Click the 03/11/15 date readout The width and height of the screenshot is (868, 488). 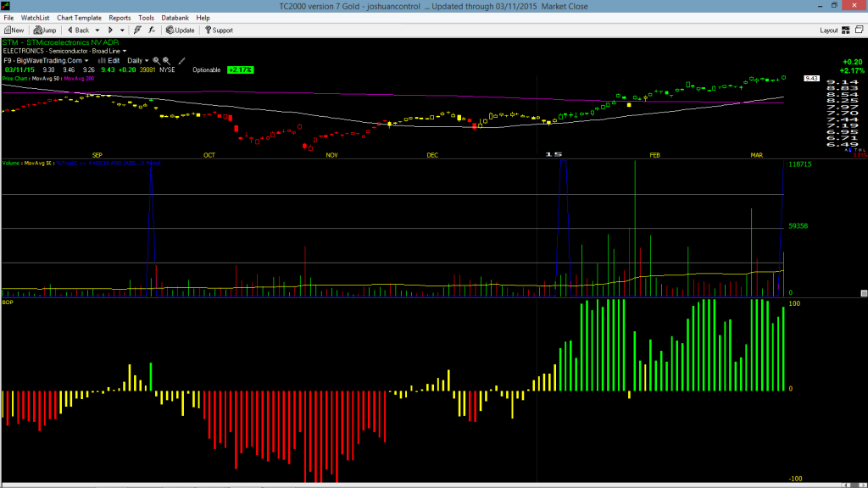(20, 70)
